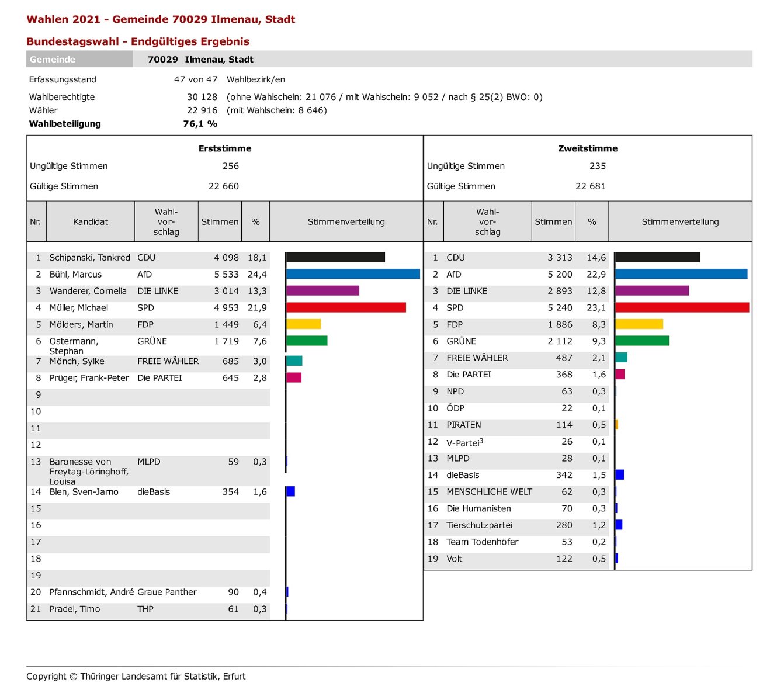The image size is (777, 700).
Task: Click the 'Kandidat' column header
Action: pos(91,221)
